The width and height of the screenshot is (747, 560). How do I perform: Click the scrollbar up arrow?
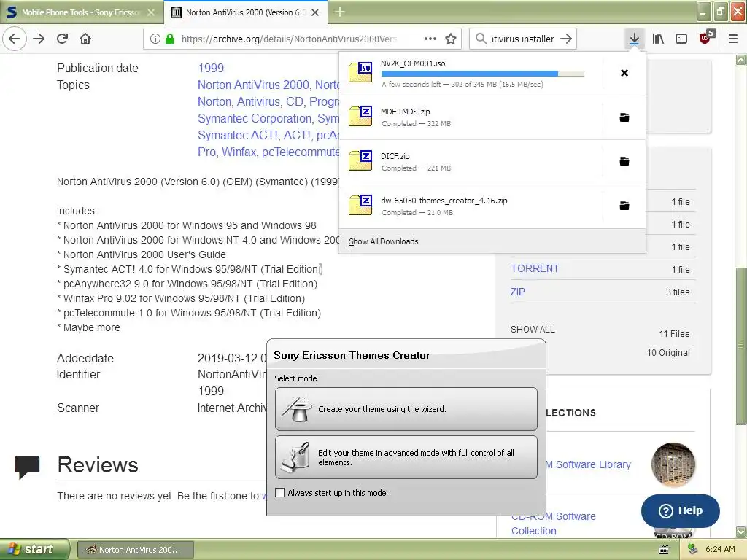740,60
